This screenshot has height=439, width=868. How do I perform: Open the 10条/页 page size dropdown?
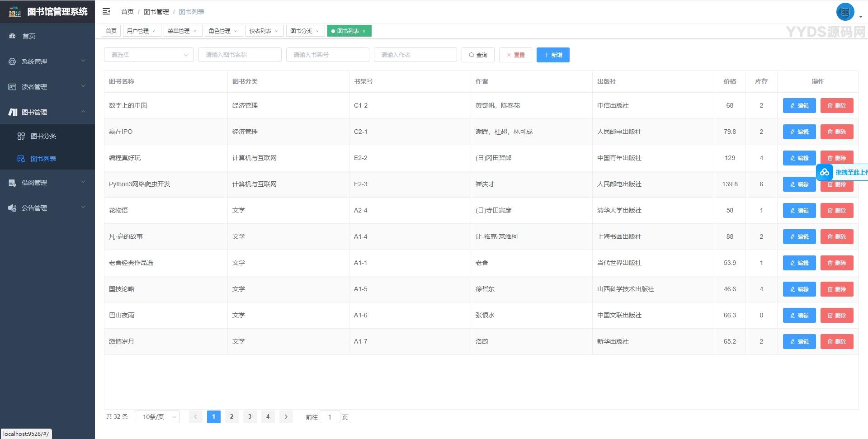point(157,417)
